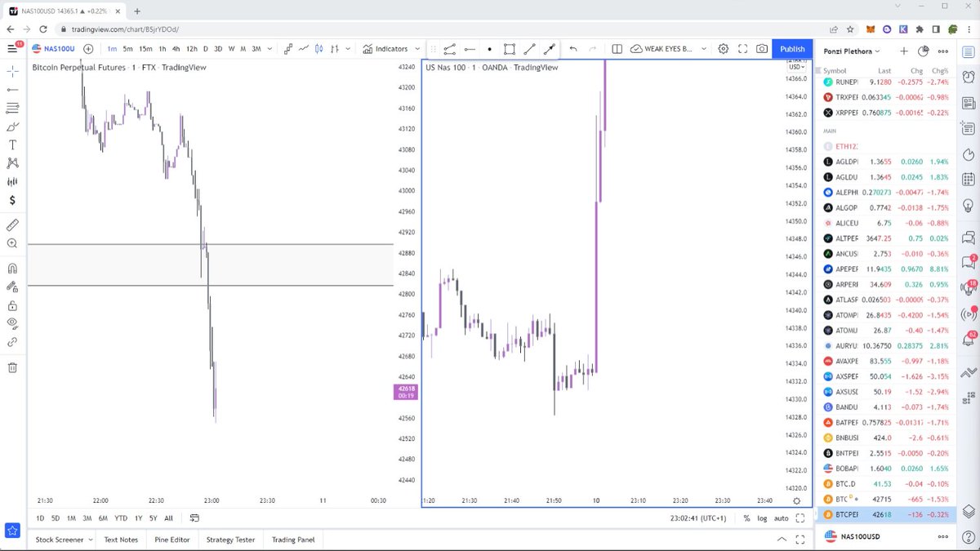
Task: Select the zoom in tool
Action: click(x=12, y=243)
